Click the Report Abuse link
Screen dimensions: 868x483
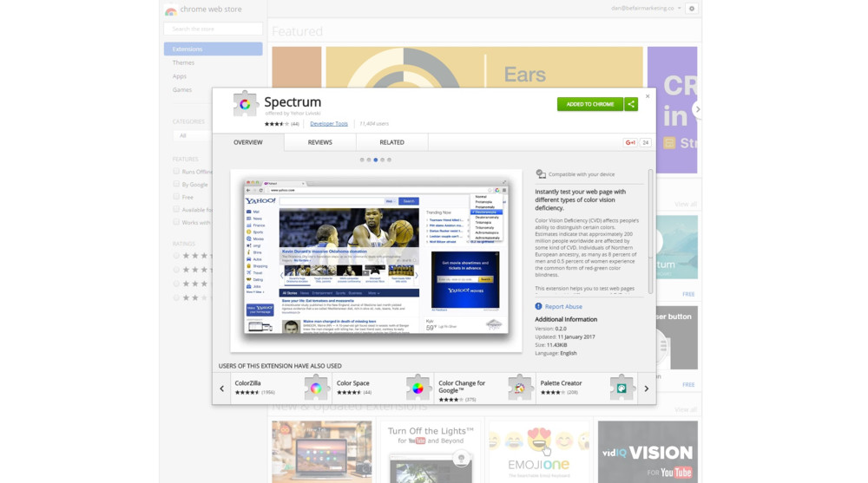(563, 306)
